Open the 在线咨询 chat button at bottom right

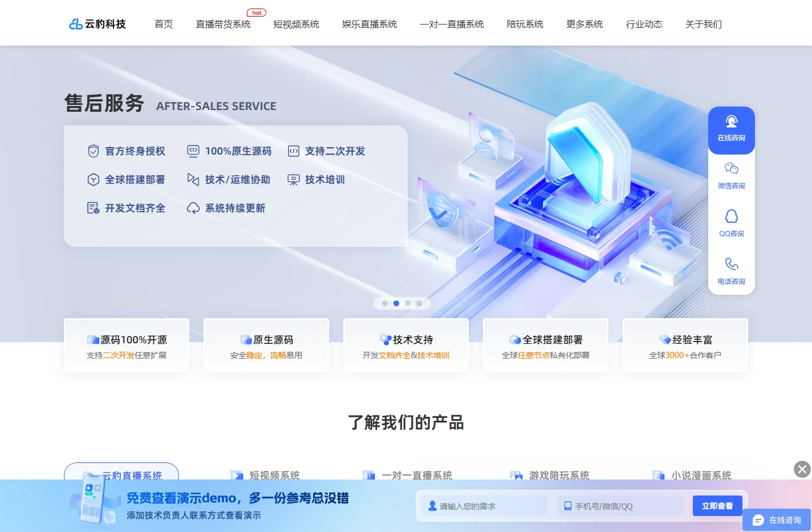pyautogui.click(x=777, y=520)
